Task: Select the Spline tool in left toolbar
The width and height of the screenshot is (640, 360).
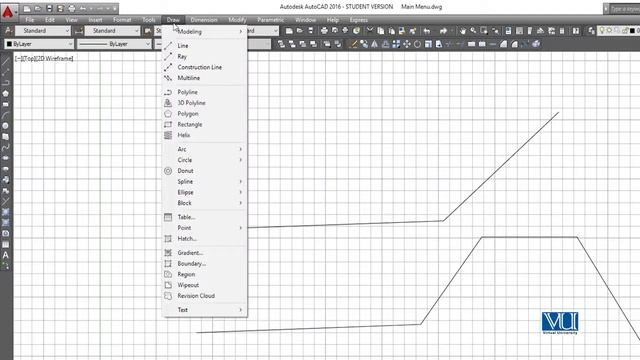Action: pyautogui.click(x=5, y=147)
